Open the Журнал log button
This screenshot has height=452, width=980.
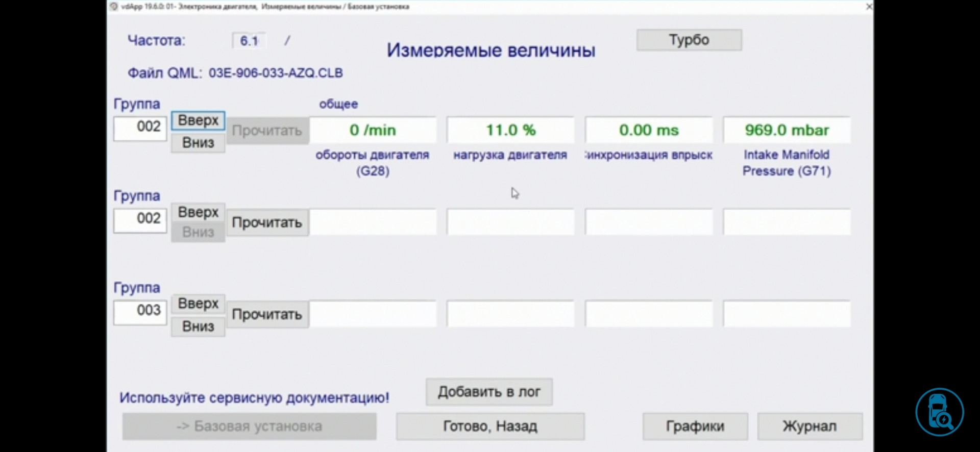[810, 426]
